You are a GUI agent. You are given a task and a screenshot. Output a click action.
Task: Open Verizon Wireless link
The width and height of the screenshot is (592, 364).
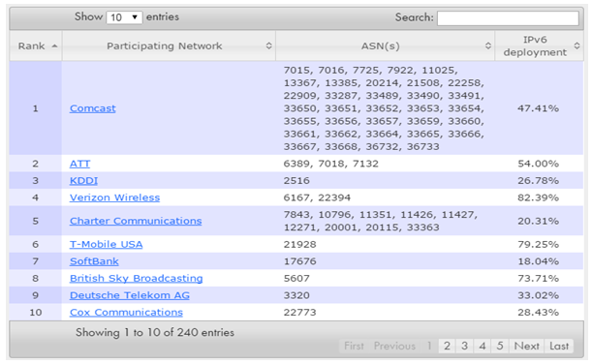(114, 197)
